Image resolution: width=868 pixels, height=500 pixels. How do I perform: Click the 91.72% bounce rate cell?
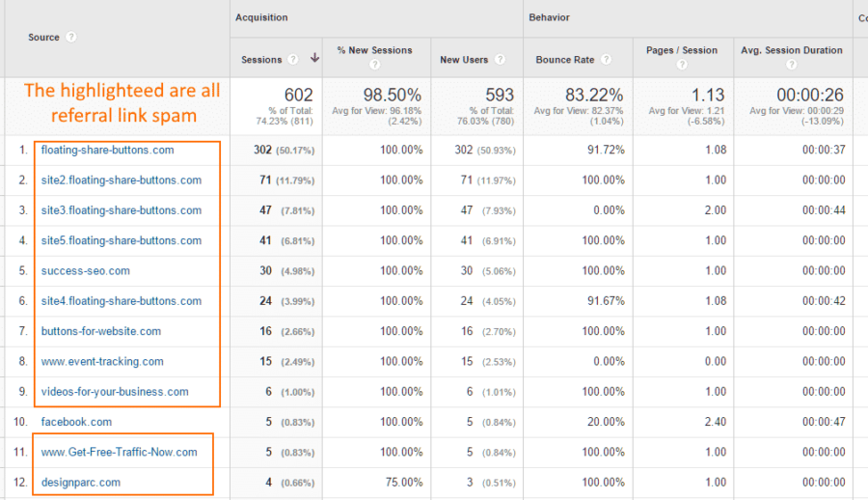pyautogui.click(x=606, y=150)
